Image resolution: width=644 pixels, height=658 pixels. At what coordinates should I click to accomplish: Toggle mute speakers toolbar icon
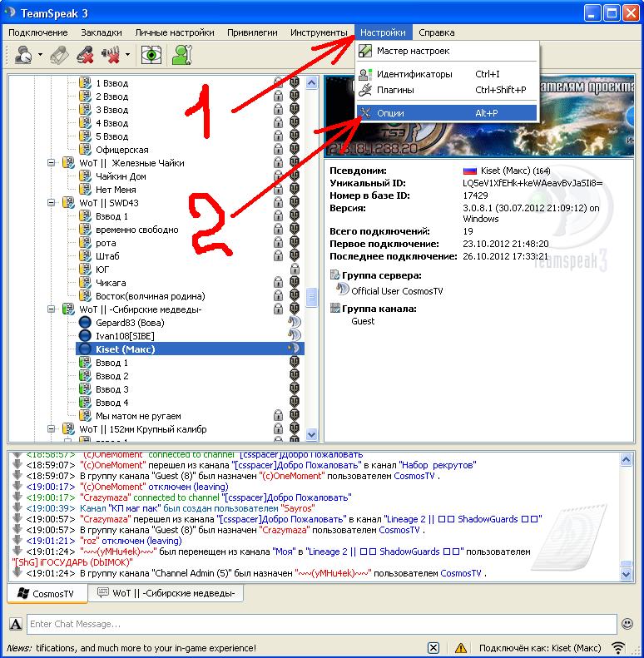pos(111,55)
